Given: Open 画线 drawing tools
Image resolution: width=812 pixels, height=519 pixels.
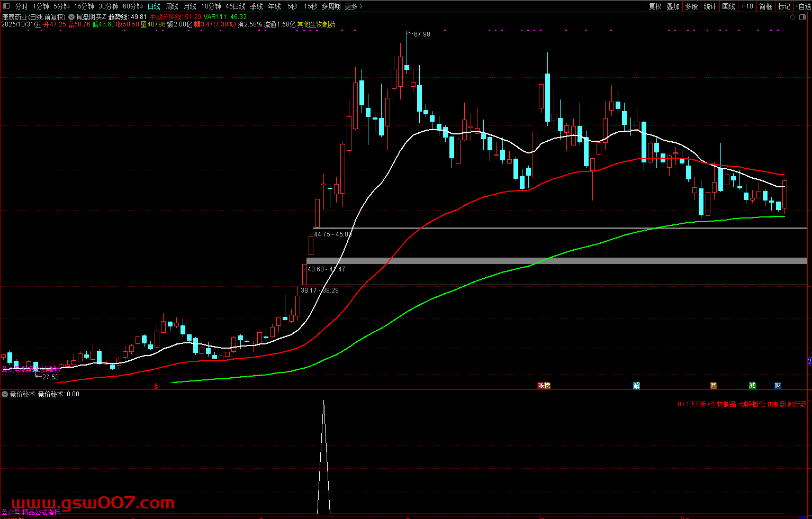Looking at the screenshot, I should point(728,6).
